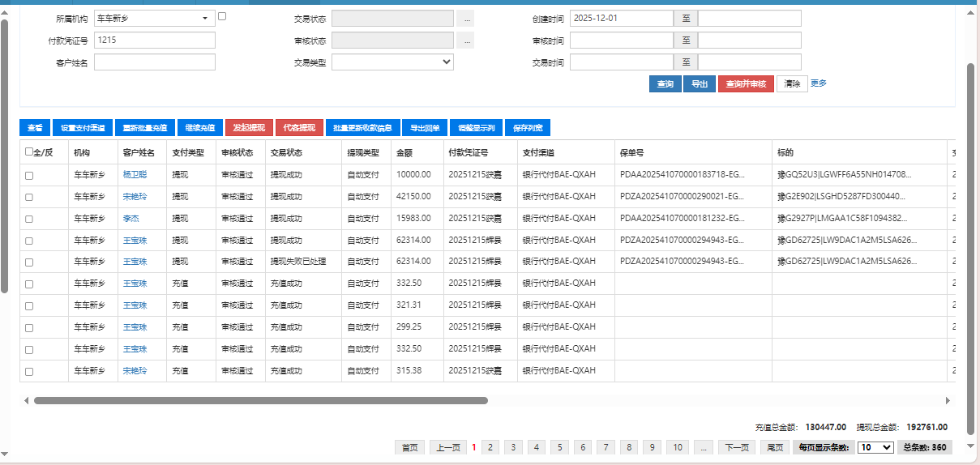Click the 下一页 pagination button
980x465 pixels.
pyautogui.click(x=736, y=447)
